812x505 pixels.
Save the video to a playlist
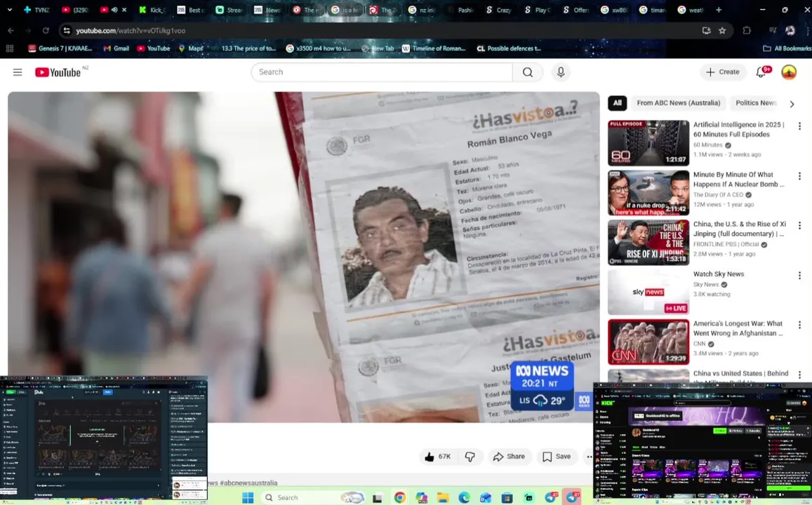click(557, 457)
